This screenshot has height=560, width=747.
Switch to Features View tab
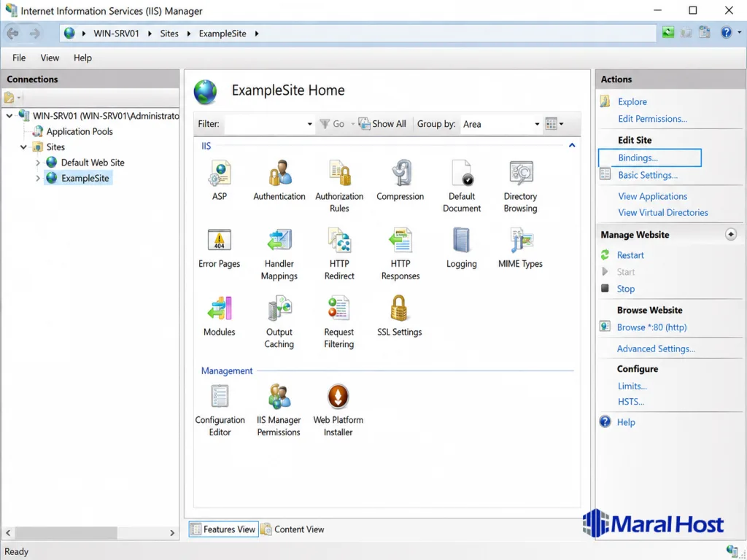[x=223, y=529]
